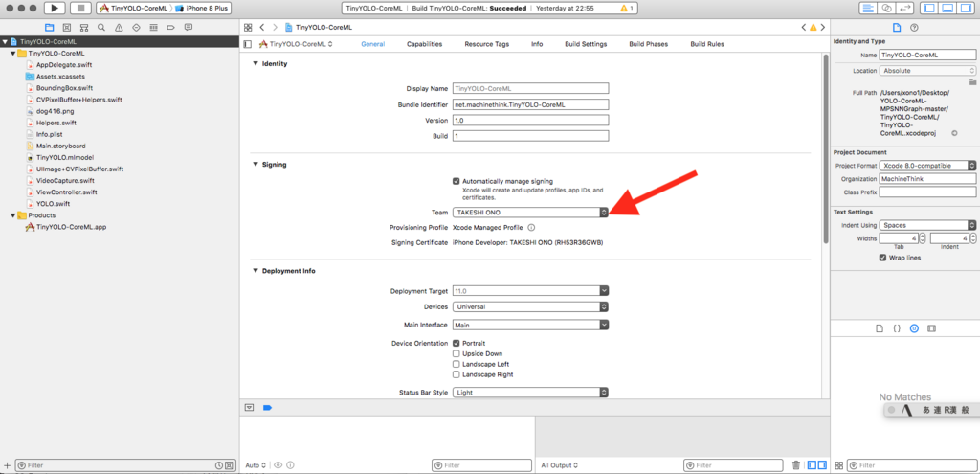Viewport: 980px width, 474px height.
Task: Show the File Template library
Action: click(879, 328)
